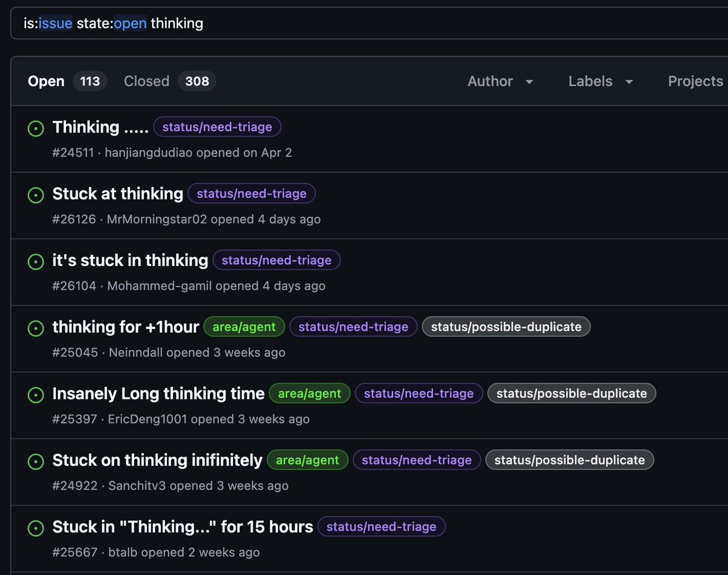The image size is (728, 575).
Task: Open issue "Stuck on thinking inifinitely"
Action: 157,460
